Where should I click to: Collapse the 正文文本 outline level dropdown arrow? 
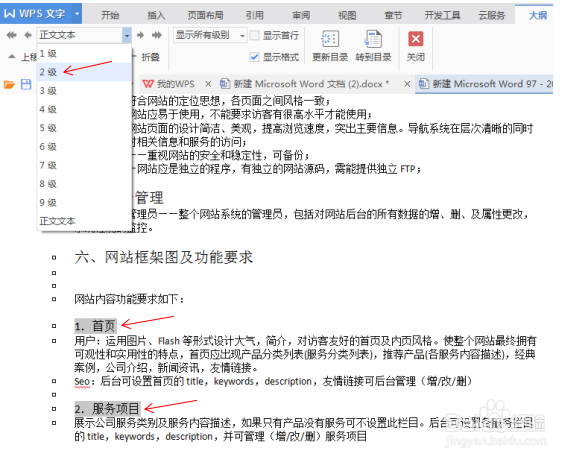[x=127, y=36]
